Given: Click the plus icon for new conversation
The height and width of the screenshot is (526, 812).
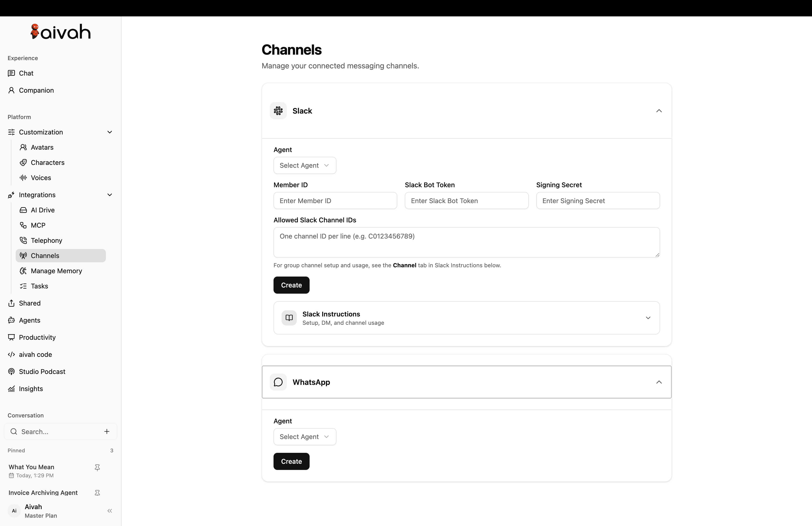Looking at the screenshot, I should coord(107,431).
